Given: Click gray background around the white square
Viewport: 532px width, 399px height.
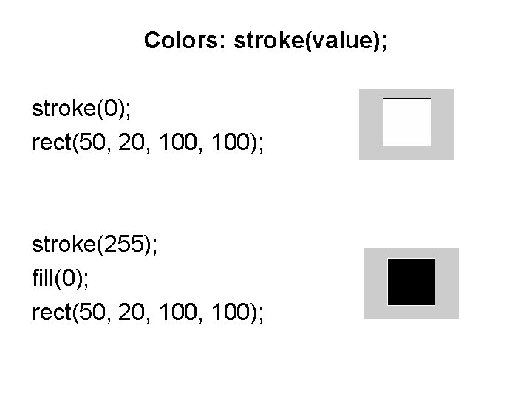Looking at the screenshot, I should click(370, 124).
